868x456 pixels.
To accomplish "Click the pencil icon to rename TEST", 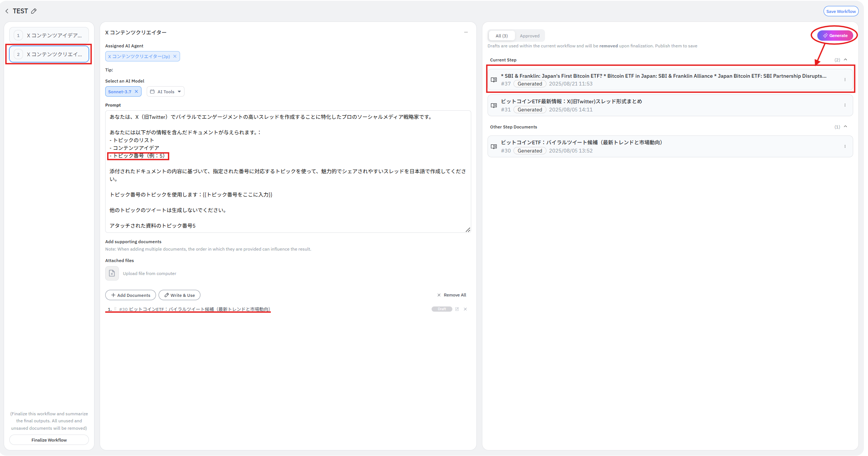I will 34,11.
